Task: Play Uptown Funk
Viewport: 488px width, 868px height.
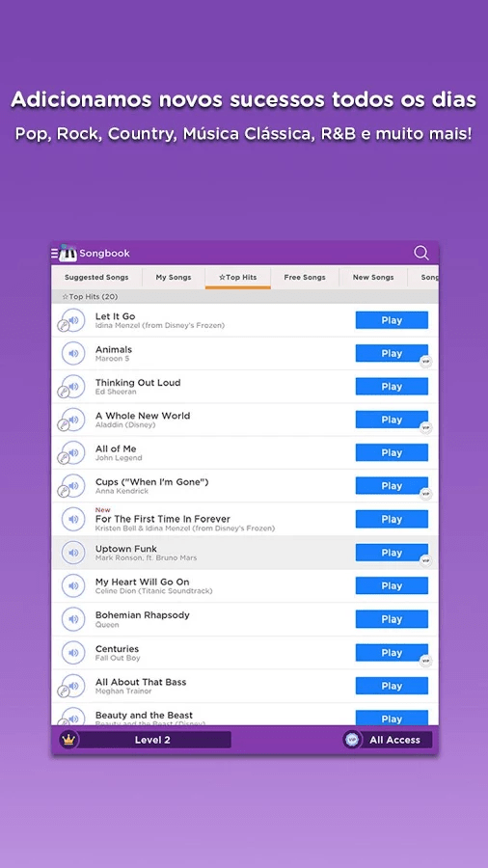Action: [392, 553]
